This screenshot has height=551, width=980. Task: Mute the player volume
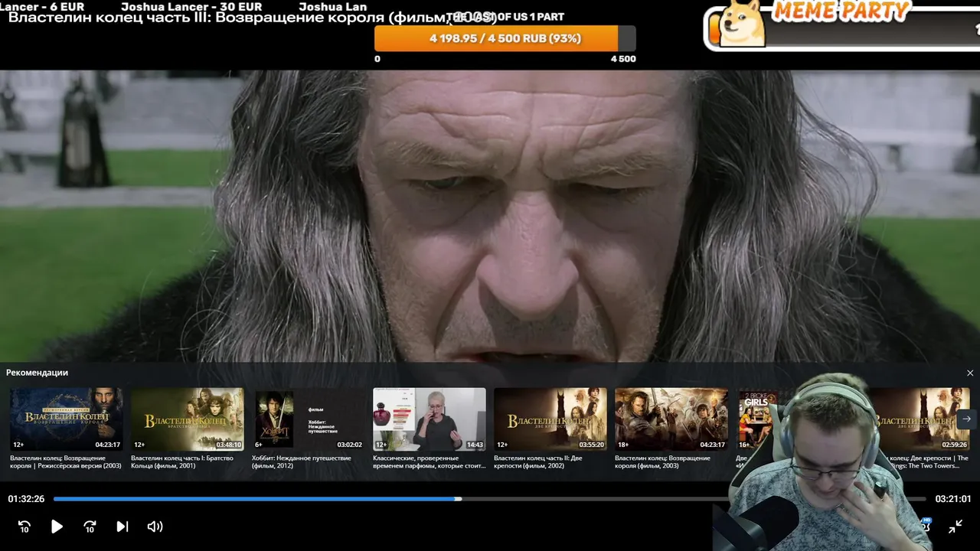155,527
